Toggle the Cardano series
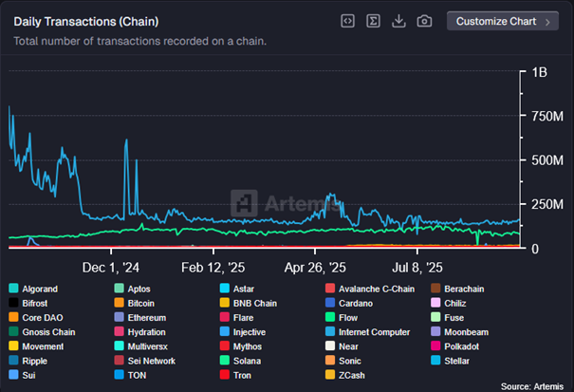This screenshot has height=392, width=574. 349,303
